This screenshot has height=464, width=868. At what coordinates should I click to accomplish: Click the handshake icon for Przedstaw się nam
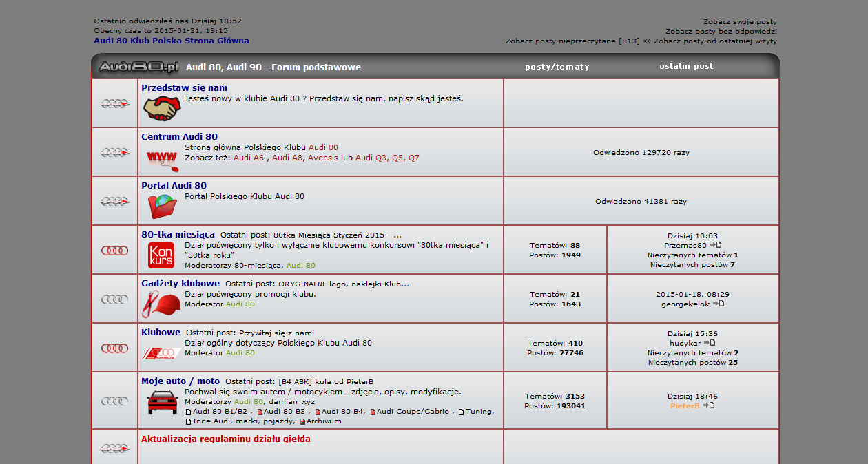[x=163, y=109]
